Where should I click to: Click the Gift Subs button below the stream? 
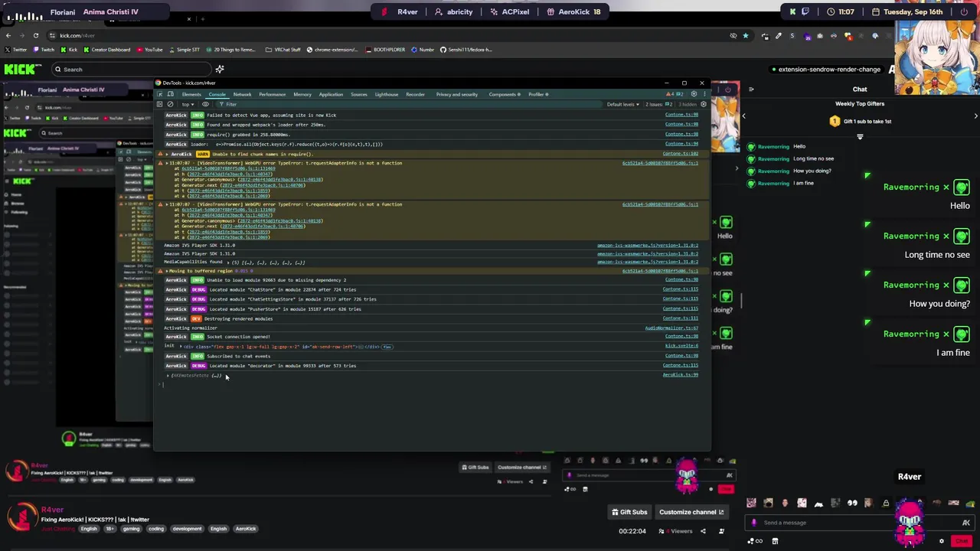click(629, 512)
